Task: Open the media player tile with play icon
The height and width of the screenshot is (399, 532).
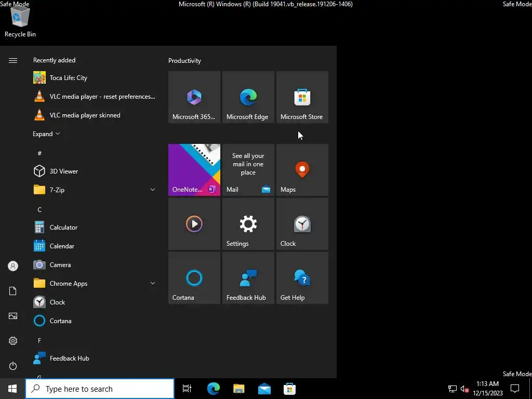Action: (x=194, y=224)
